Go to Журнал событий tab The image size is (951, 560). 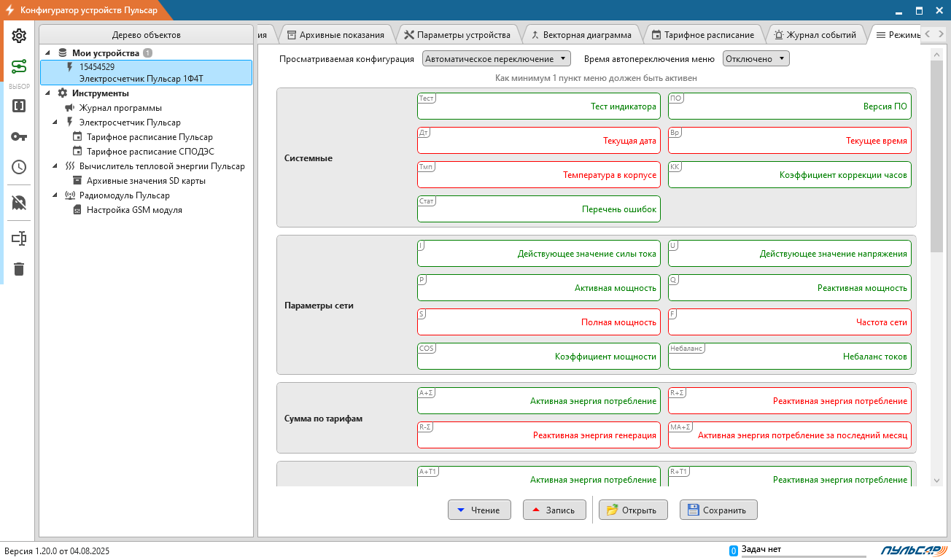tap(815, 34)
